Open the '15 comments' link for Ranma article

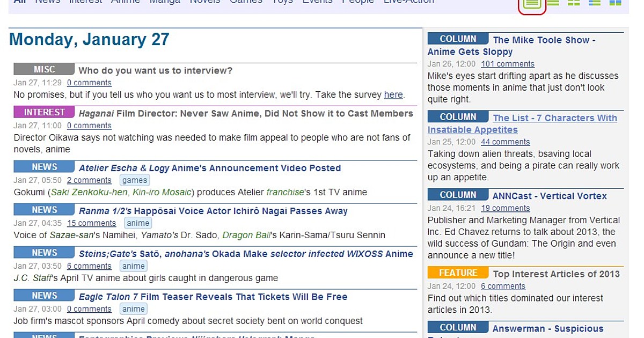tap(91, 223)
